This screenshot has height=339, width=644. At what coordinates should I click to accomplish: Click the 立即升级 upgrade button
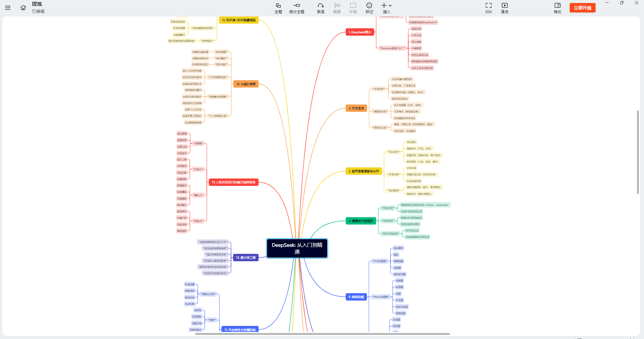582,8
